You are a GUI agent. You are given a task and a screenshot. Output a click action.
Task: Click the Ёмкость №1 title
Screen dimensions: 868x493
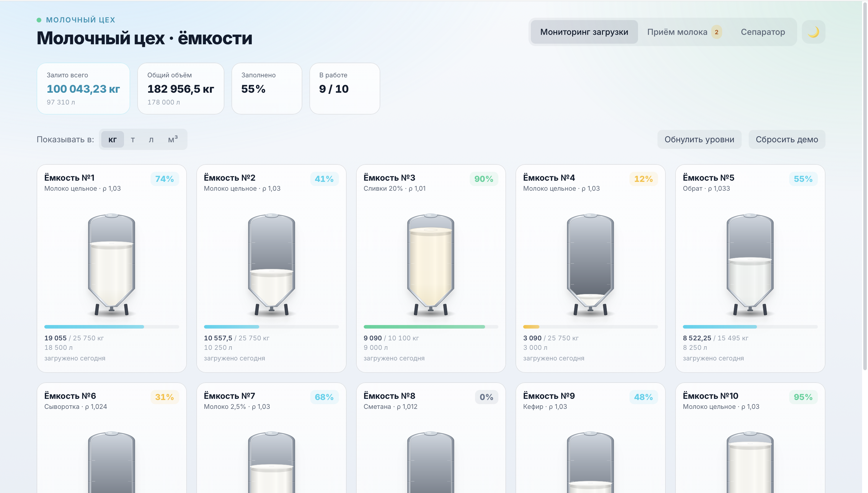pos(69,178)
